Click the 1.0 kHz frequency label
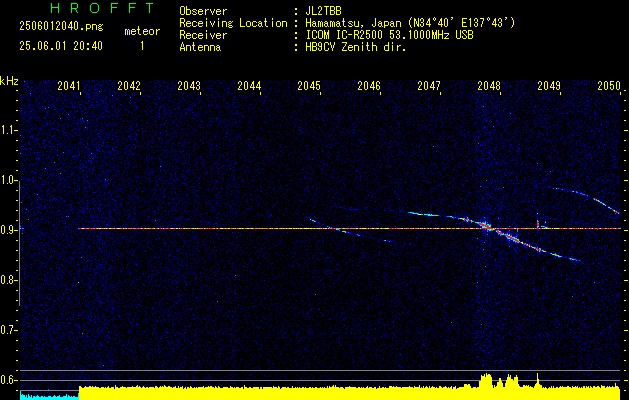Viewport: 629px width, 400px height. (8, 180)
